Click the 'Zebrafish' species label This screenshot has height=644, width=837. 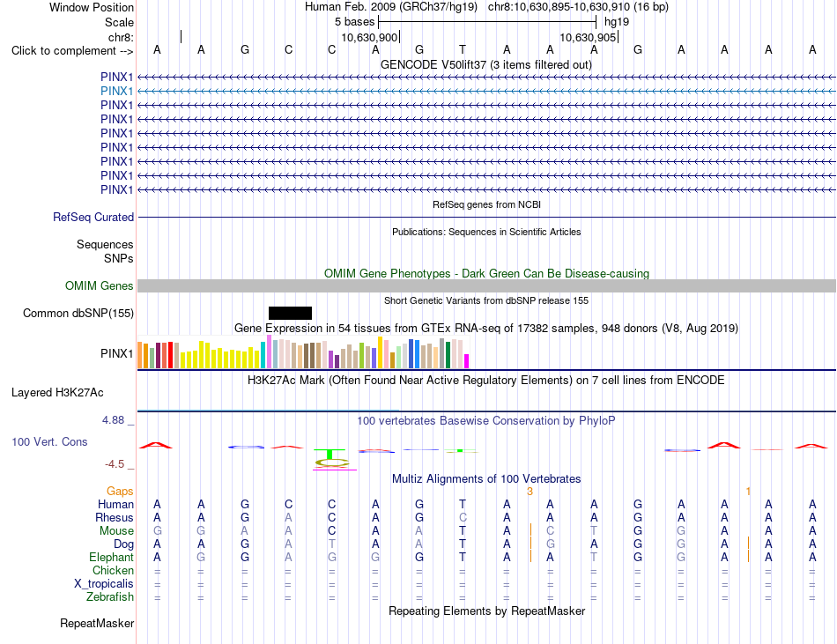[110, 596]
